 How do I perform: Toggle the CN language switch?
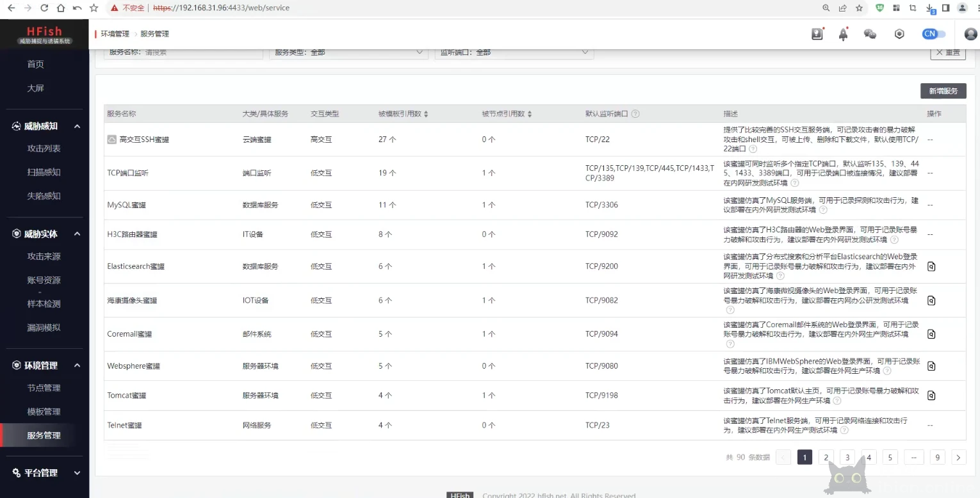click(934, 34)
